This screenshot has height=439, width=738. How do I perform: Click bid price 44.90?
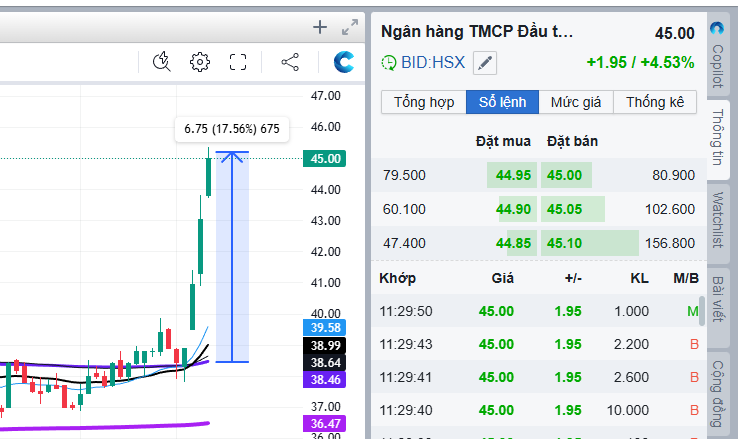pos(513,209)
